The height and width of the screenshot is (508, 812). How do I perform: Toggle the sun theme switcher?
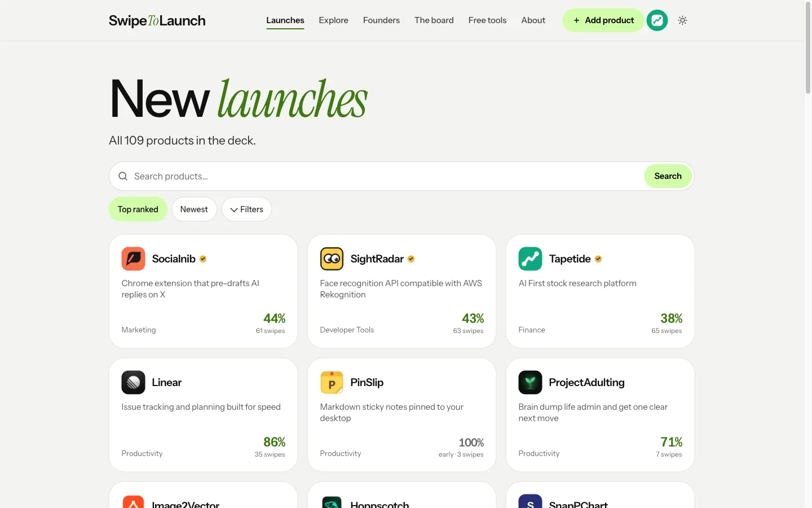(x=682, y=20)
